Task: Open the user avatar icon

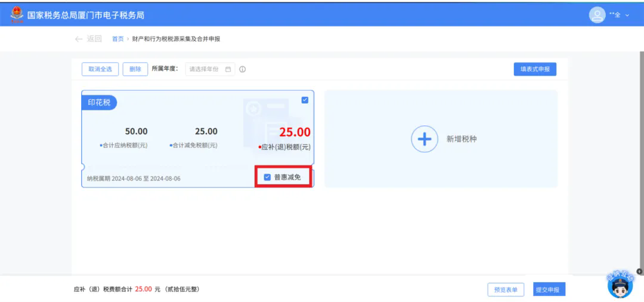Action: (x=597, y=15)
